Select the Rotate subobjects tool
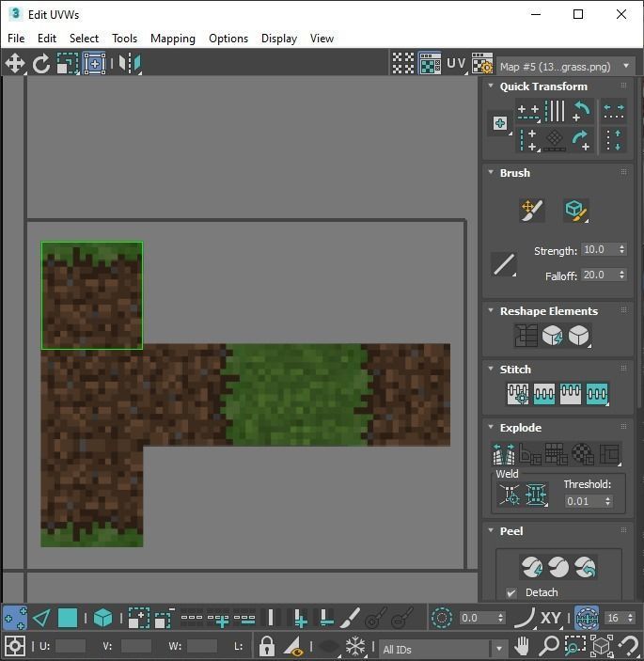Image resolution: width=644 pixels, height=661 pixels. [40, 64]
